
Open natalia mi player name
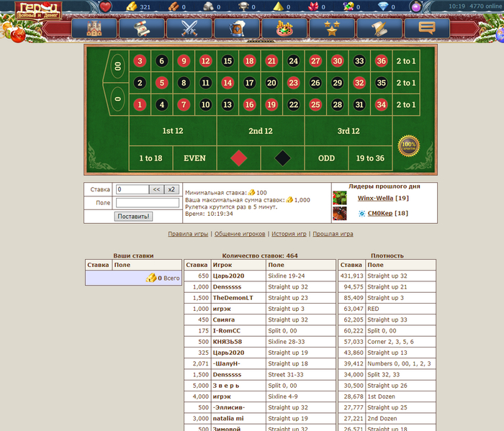click(x=228, y=419)
